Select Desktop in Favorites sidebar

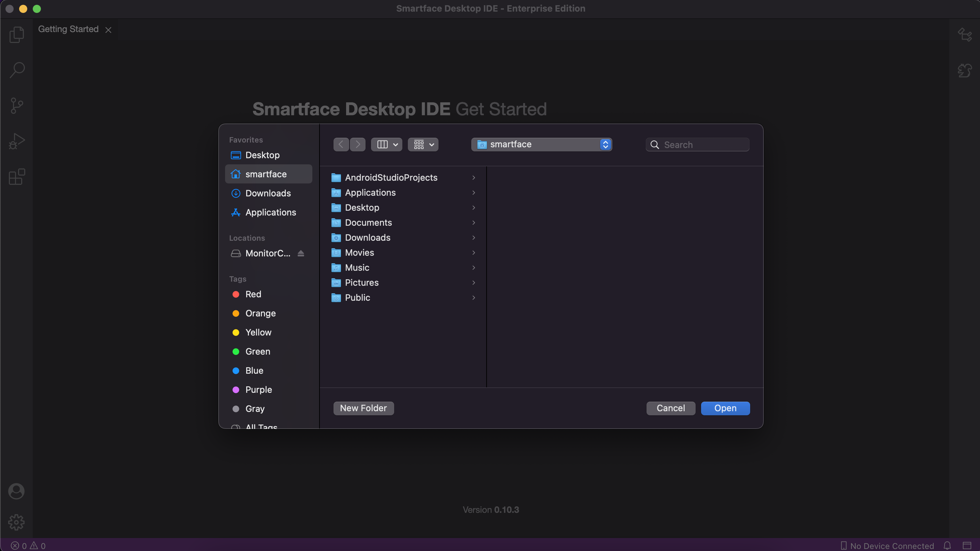click(269, 155)
